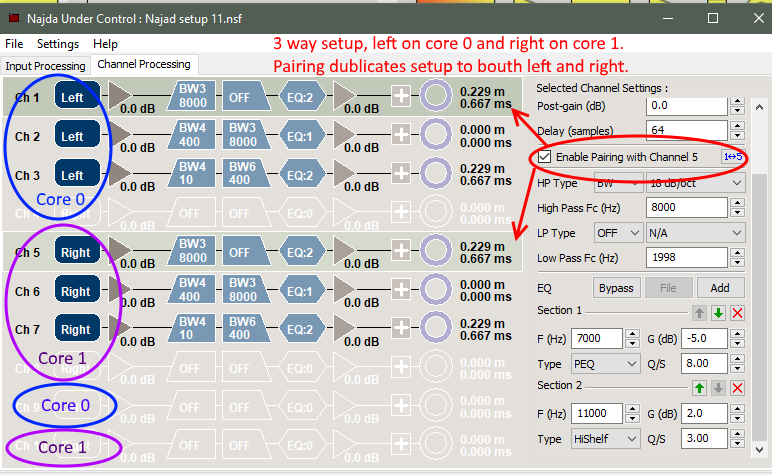Click the Ch 3 plus polarity icon
The width and height of the screenshot is (772, 475).
coord(401,173)
